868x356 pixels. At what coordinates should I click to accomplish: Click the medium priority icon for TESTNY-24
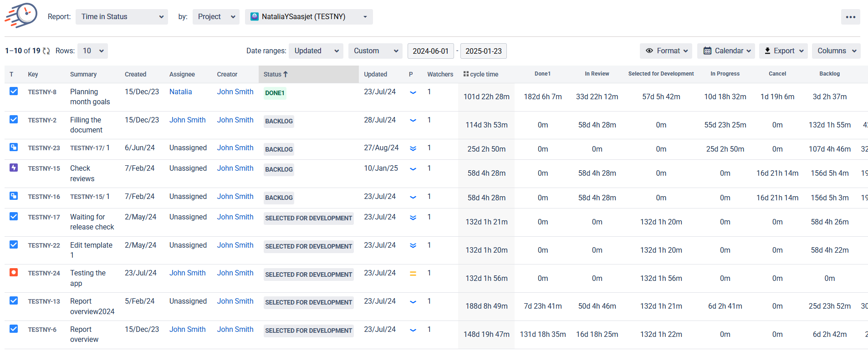point(413,274)
